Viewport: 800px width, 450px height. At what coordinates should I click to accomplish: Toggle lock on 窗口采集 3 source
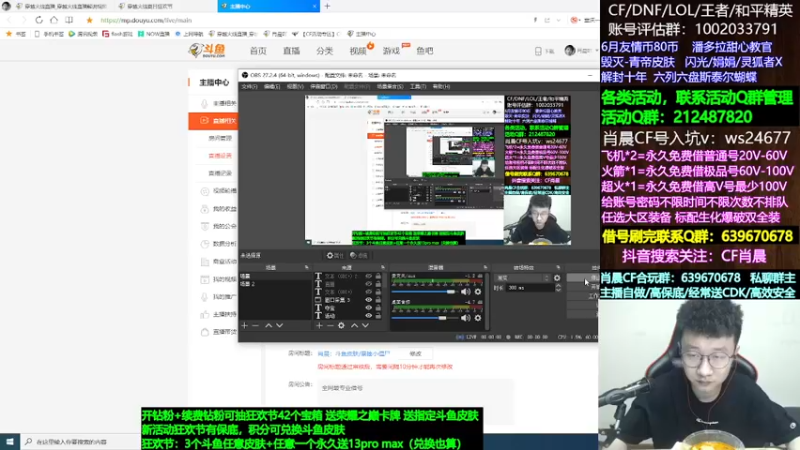[x=378, y=300]
